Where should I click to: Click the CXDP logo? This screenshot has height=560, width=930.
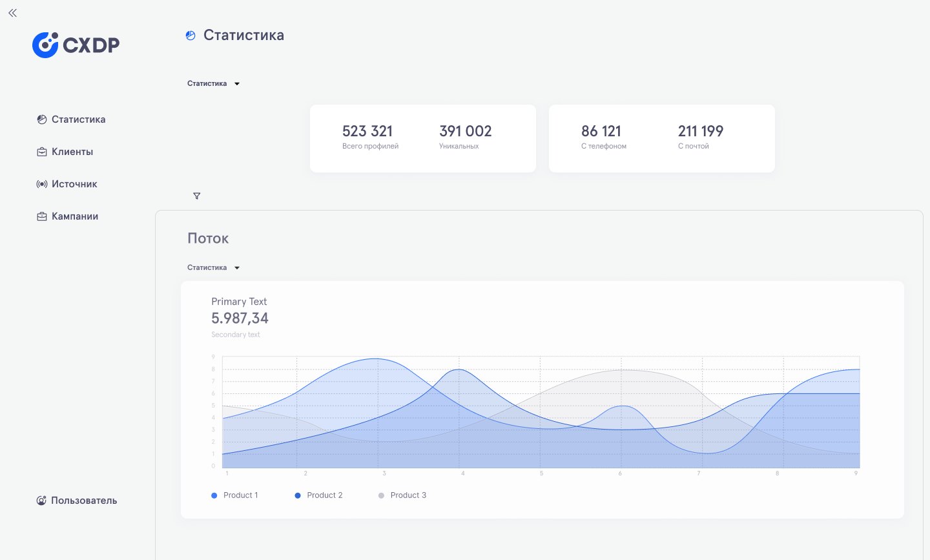pos(76,45)
